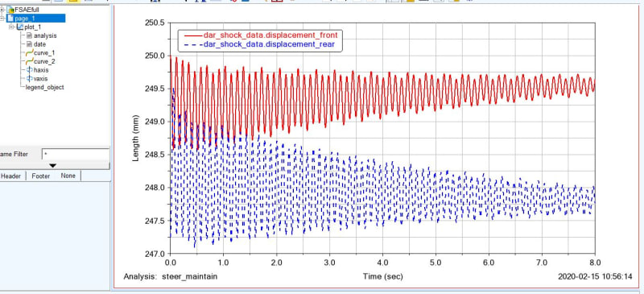Click the haxis axis icon
This screenshot has height=294, width=644.
(x=30, y=70)
